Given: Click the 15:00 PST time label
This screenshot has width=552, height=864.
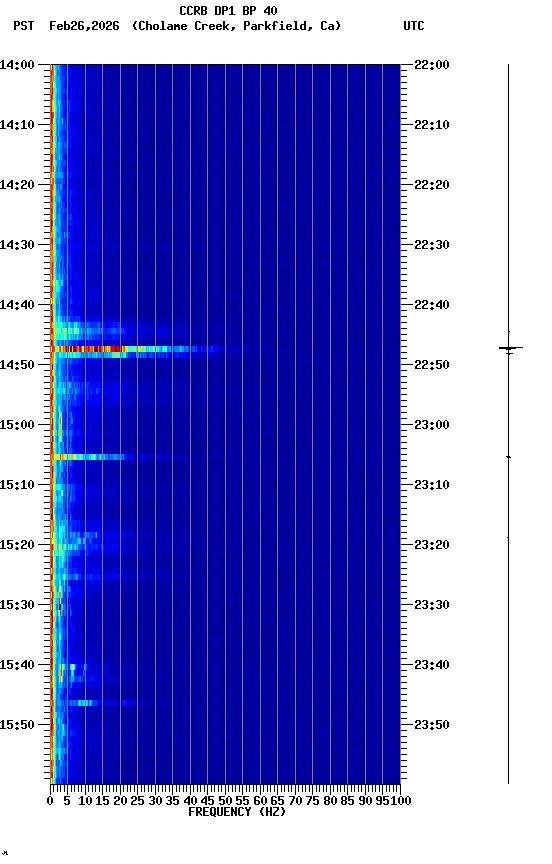Looking at the screenshot, I should click(17, 425).
